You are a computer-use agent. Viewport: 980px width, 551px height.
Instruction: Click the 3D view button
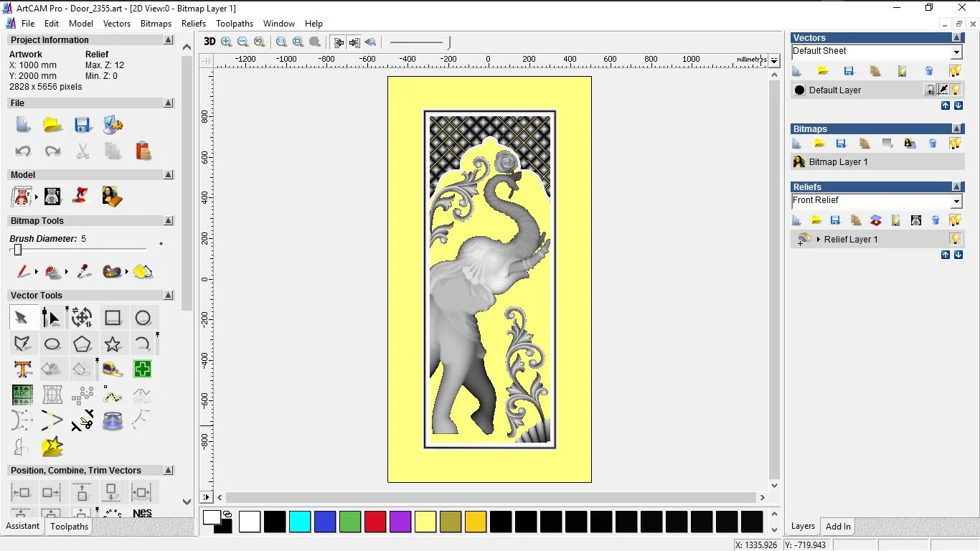click(x=209, y=42)
